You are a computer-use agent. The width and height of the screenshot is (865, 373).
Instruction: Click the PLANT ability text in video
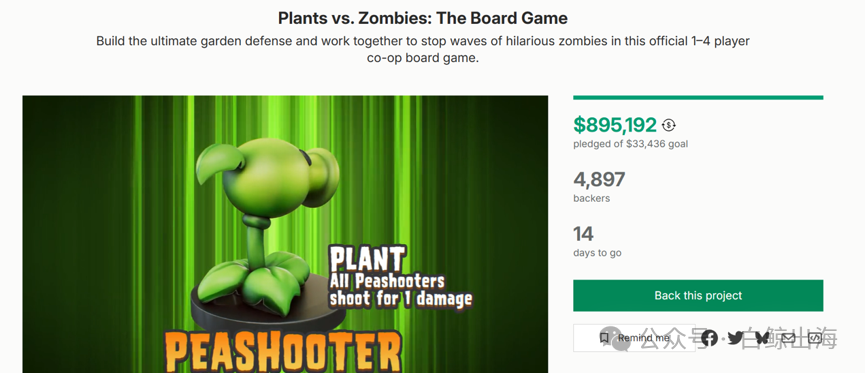[401, 277]
